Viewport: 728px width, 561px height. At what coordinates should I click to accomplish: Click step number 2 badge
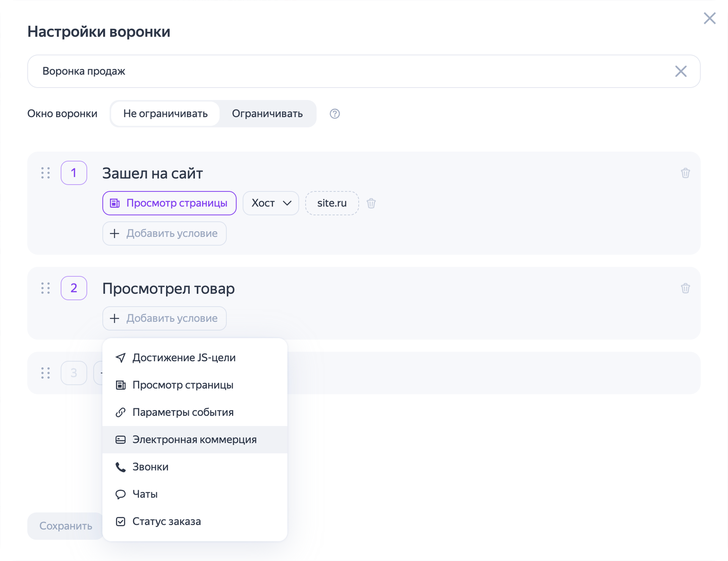click(74, 288)
